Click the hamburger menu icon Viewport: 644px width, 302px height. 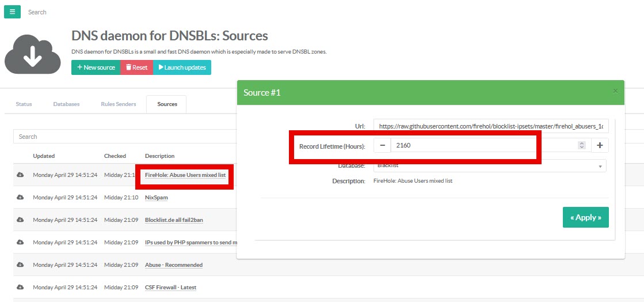point(12,12)
